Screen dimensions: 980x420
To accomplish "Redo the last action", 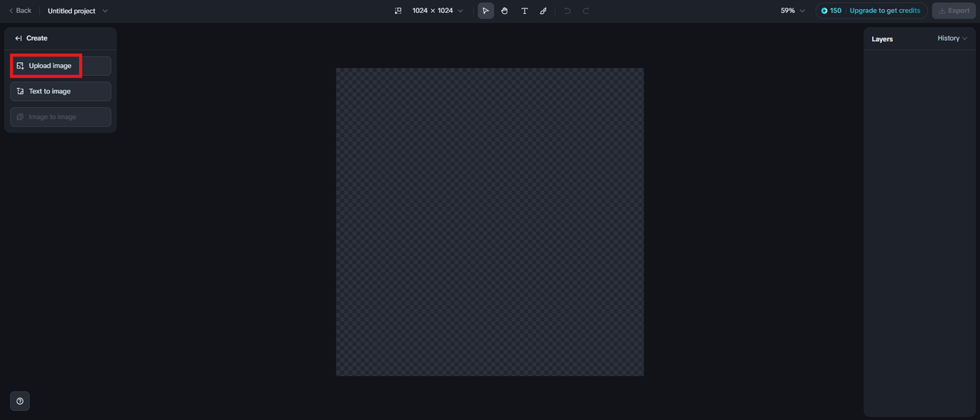I will (x=586, y=11).
